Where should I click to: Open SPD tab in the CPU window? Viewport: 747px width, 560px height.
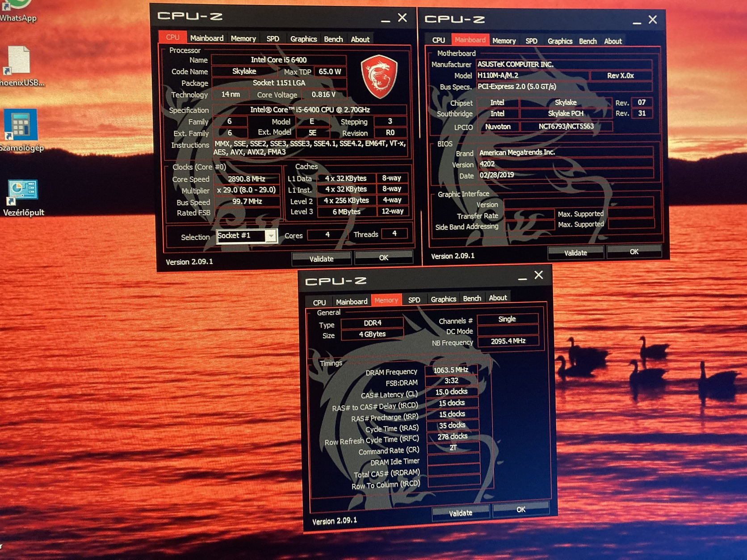tap(273, 39)
